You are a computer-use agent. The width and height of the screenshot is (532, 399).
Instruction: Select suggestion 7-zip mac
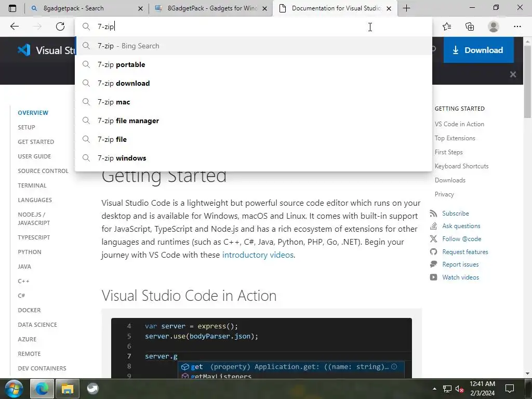(254, 102)
